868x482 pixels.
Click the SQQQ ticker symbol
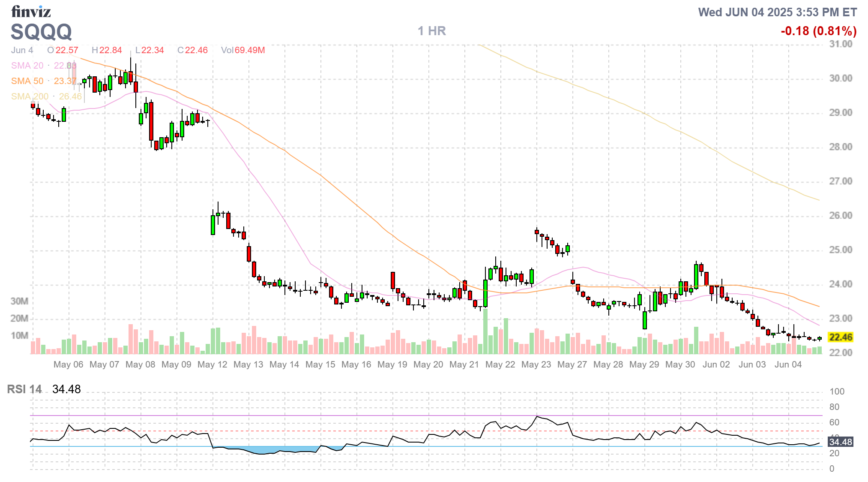click(x=41, y=32)
